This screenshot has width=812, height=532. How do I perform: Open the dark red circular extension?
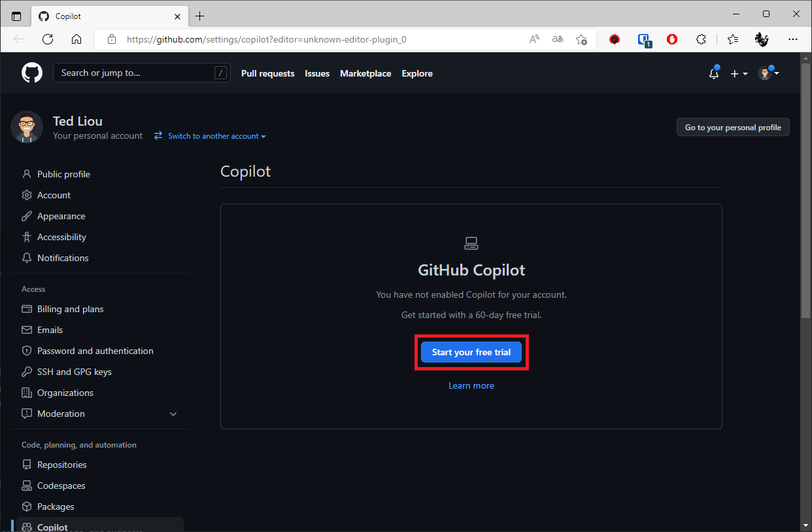point(615,39)
